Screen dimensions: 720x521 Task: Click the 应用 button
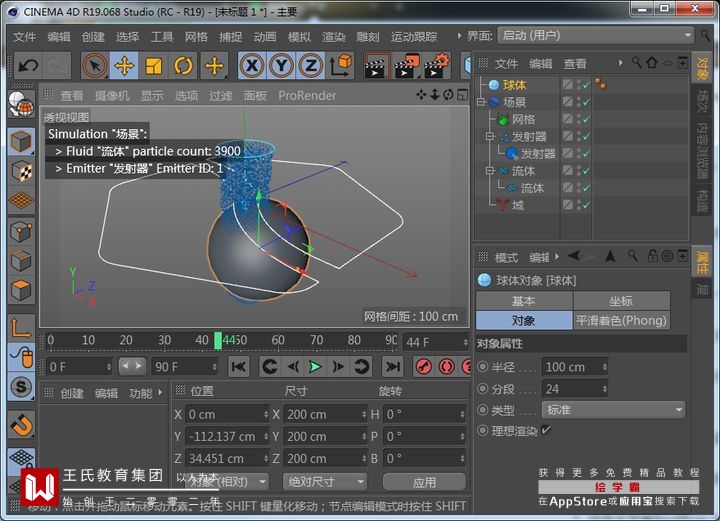point(424,482)
